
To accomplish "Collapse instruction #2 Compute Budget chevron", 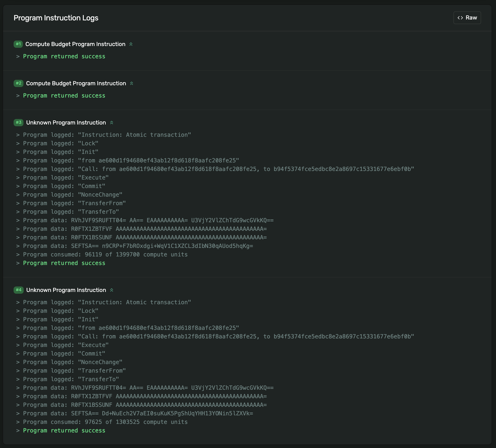I will tap(132, 83).
